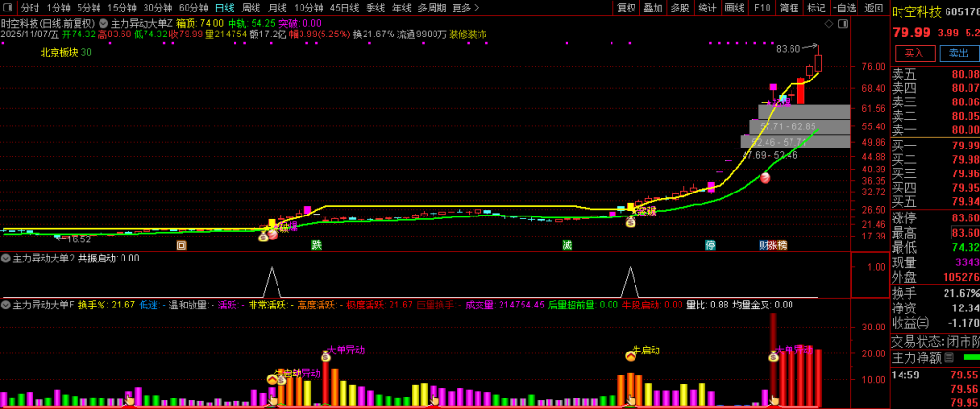Expand the 主力异动大单Z indicator dropdown
980x409 pixels.
(x=105, y=23)
